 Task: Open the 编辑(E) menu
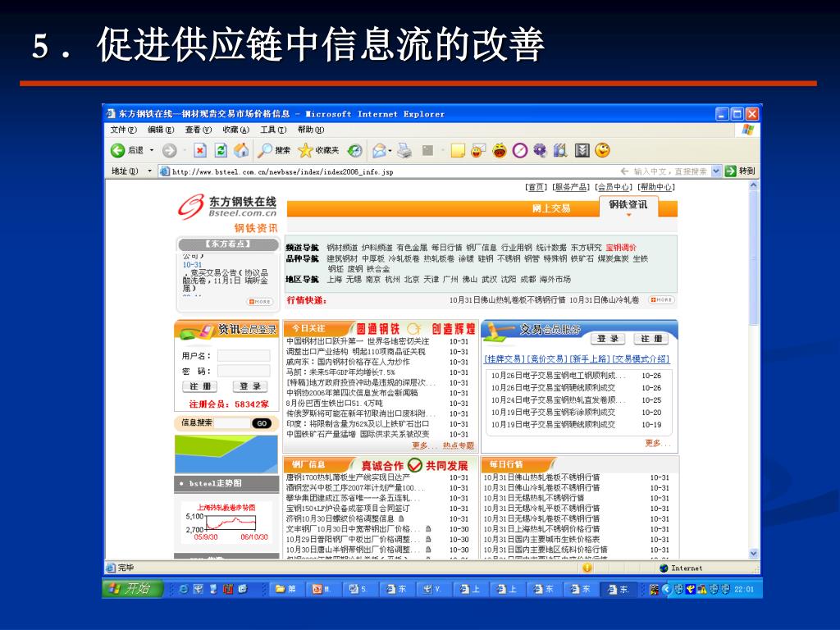161,130
